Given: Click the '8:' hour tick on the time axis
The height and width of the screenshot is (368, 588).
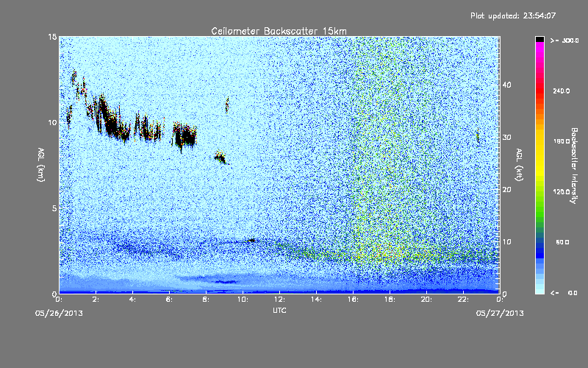Looking at the screenshot, I should tap(206, 300).
